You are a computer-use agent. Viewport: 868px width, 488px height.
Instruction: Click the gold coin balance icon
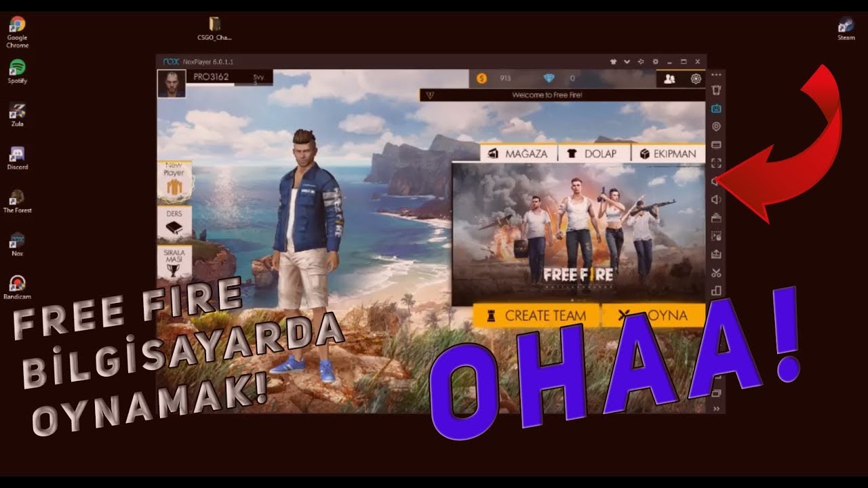point(481,79)
